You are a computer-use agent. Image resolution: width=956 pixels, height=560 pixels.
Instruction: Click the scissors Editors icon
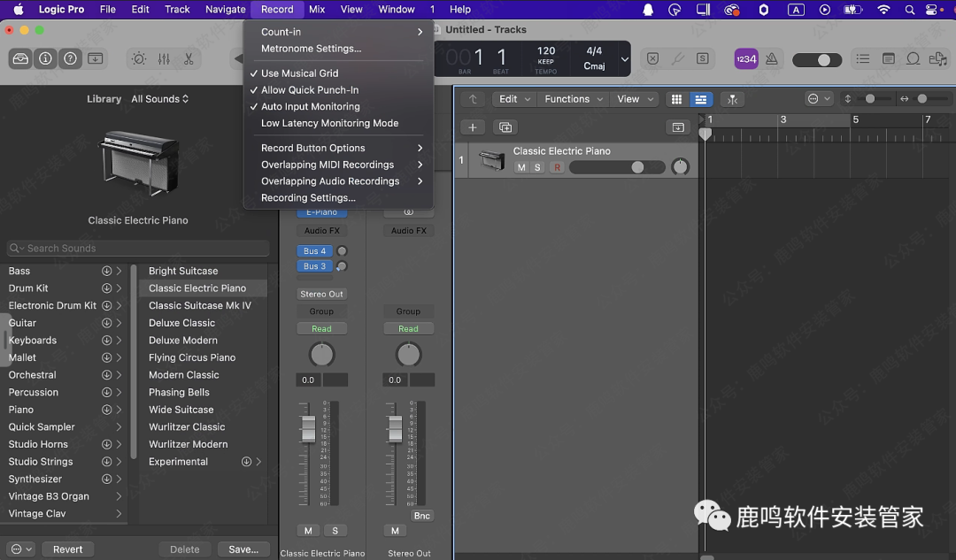tap(189, 59)
